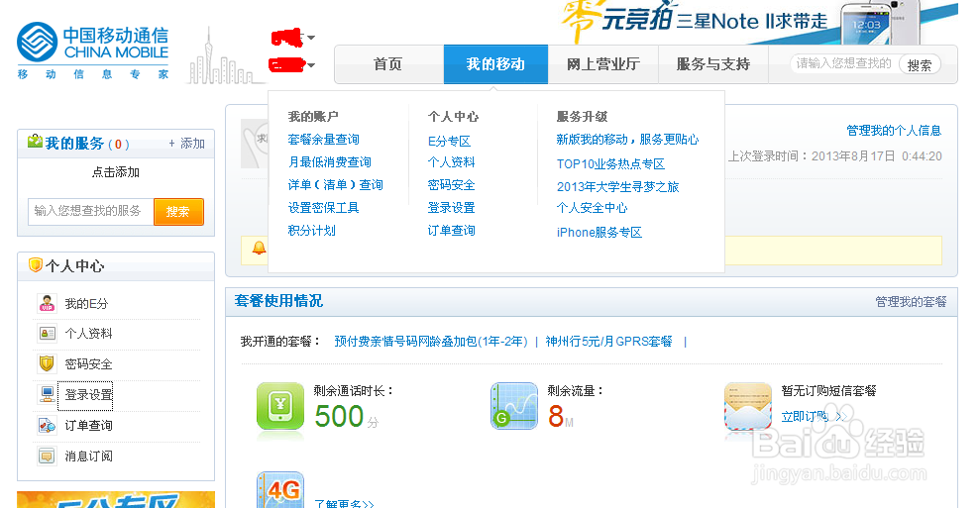Click the 消息订阅 message icon
This screenshot has height=508, width=980.
(47, 456)
